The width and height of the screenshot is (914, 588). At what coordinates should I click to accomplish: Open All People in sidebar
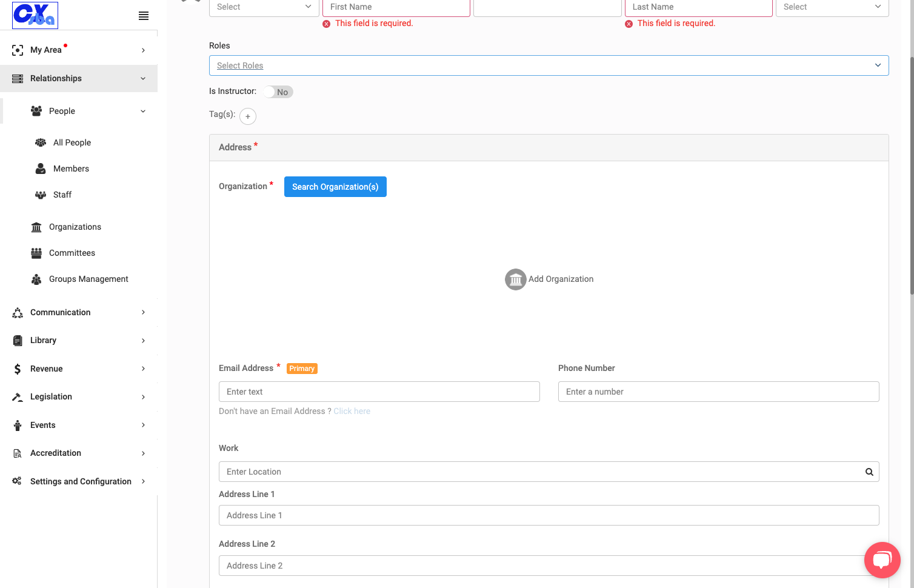point(72,143)
